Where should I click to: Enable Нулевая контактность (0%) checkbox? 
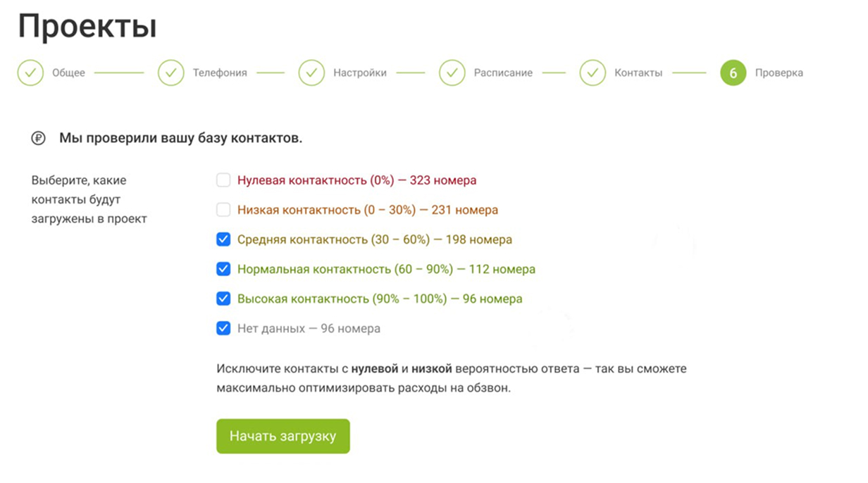click(x=223, y=180)
